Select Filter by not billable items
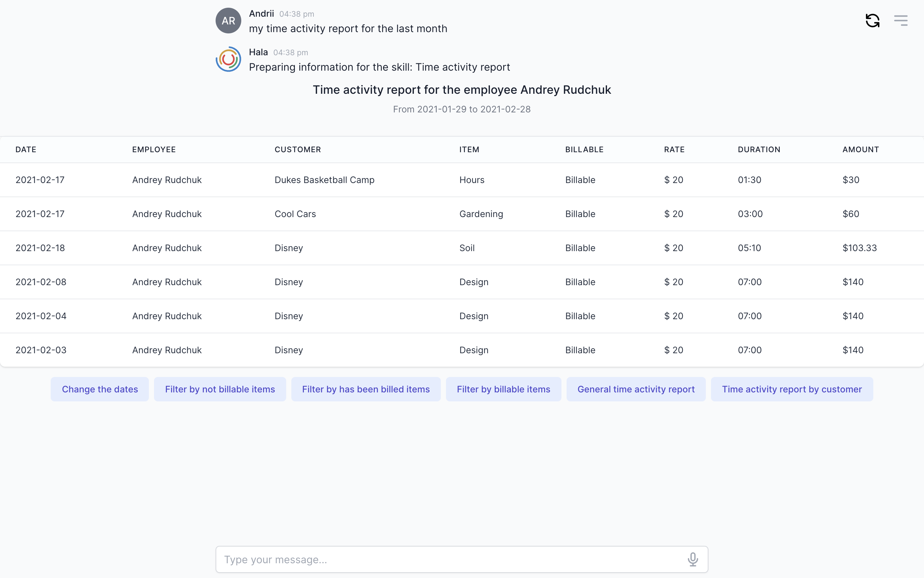Image resolution: width=924 pixels, height=578 pixels. [220, 389]
